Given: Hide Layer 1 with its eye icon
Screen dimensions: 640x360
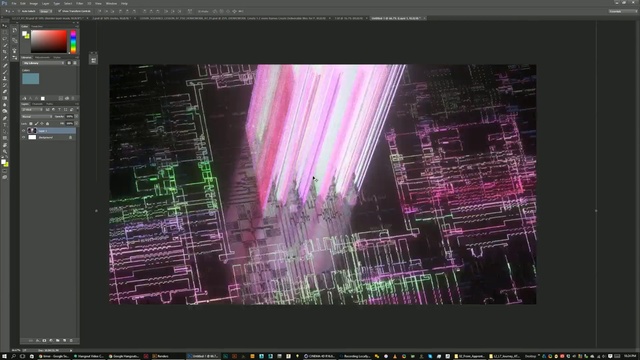Looking at the screenshot, I should pyautogui.click(x=24, y=131).
